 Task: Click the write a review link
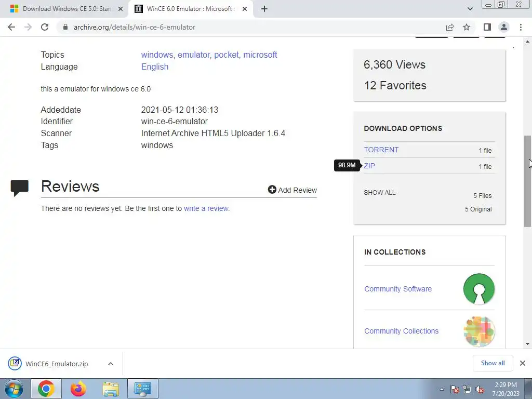[x=206, y=208]
